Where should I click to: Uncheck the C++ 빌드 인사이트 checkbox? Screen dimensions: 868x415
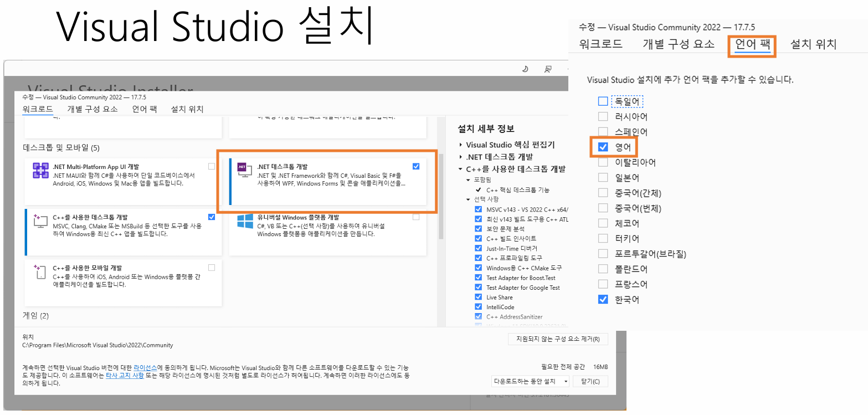point(479,238)
